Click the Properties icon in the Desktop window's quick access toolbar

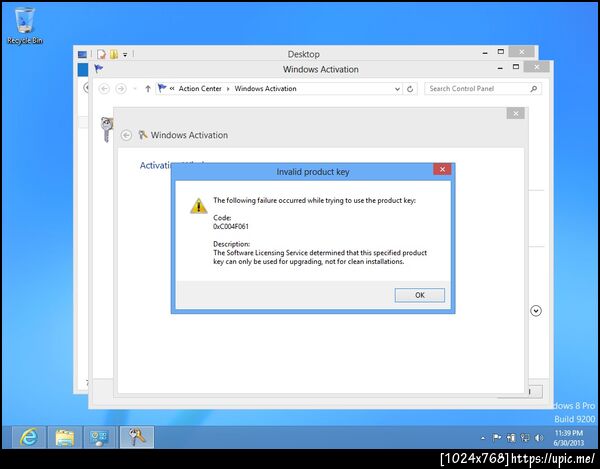(x=101, y=54)
